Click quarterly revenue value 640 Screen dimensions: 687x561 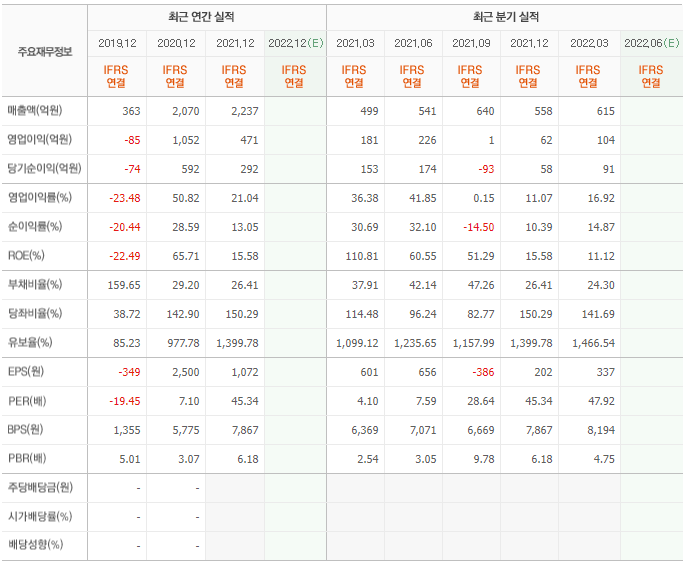point(485,111)
